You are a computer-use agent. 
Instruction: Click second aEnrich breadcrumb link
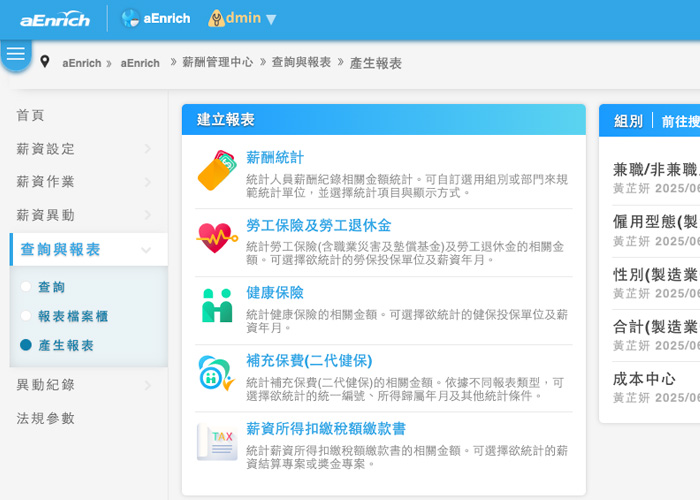coord(140,63)
